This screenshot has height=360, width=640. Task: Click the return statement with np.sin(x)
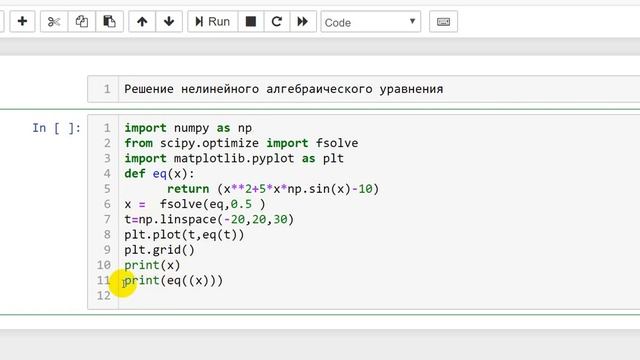pos(273,189)
